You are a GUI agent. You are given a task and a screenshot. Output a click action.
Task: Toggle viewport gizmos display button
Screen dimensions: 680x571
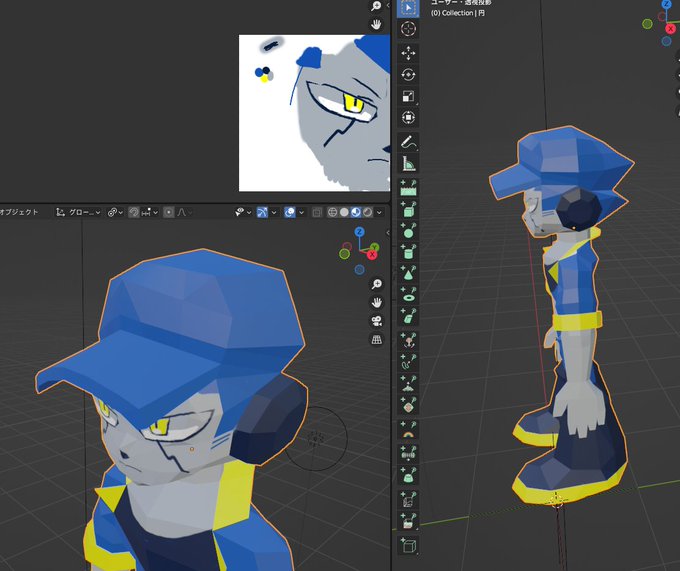tap(262, 212)
